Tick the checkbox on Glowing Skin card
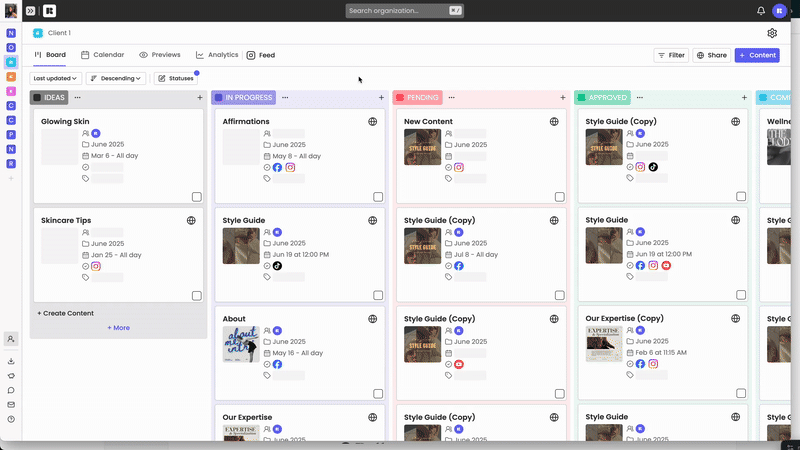 (x=196, y=197)
